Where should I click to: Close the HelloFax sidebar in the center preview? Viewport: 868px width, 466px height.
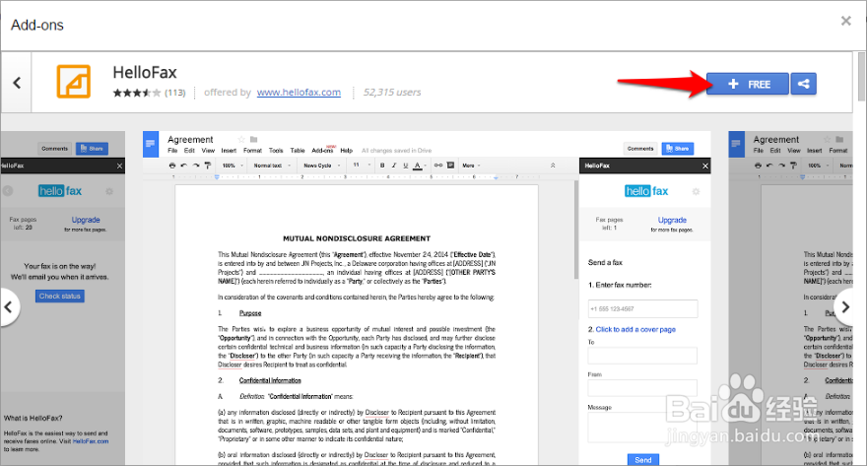point(704,166)
